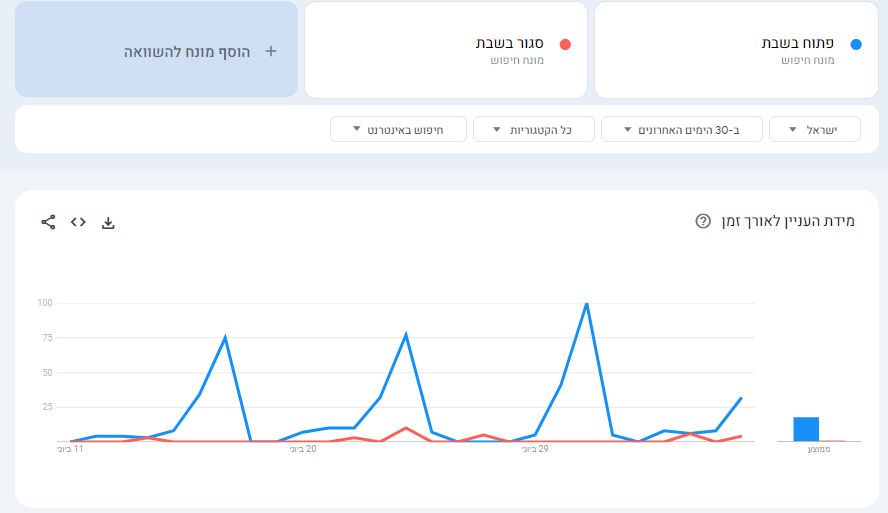
Task: Click the highest blue peak at 100
Action: (586, 303)
